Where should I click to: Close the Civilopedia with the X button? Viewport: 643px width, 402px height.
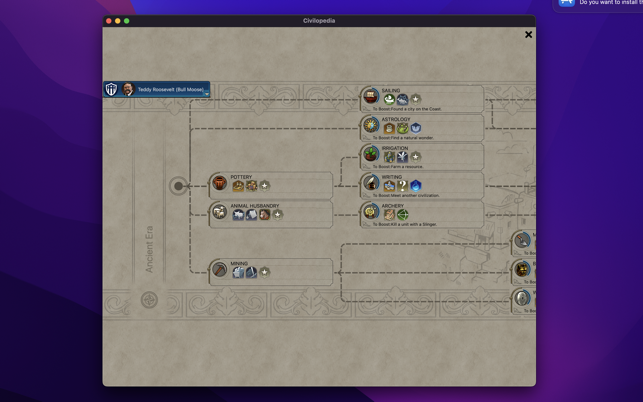[x=528, y=35]
